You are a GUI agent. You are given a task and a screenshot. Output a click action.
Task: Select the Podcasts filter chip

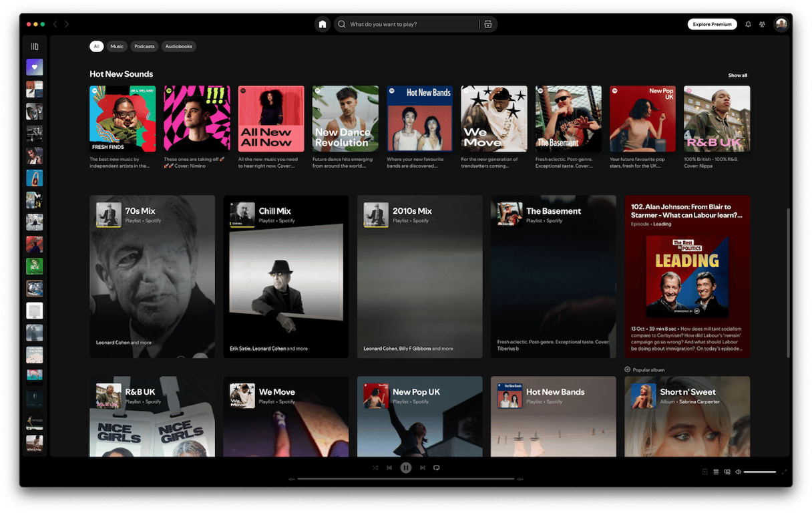pyautogui.click(x=144, y=47)
